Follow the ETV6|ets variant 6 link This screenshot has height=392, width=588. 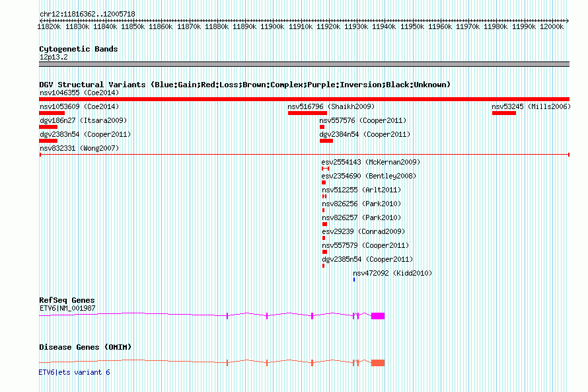74,372
